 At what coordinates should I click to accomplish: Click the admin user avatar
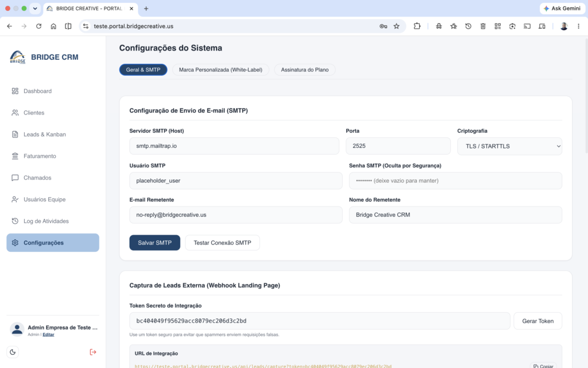tap(17, 329)
